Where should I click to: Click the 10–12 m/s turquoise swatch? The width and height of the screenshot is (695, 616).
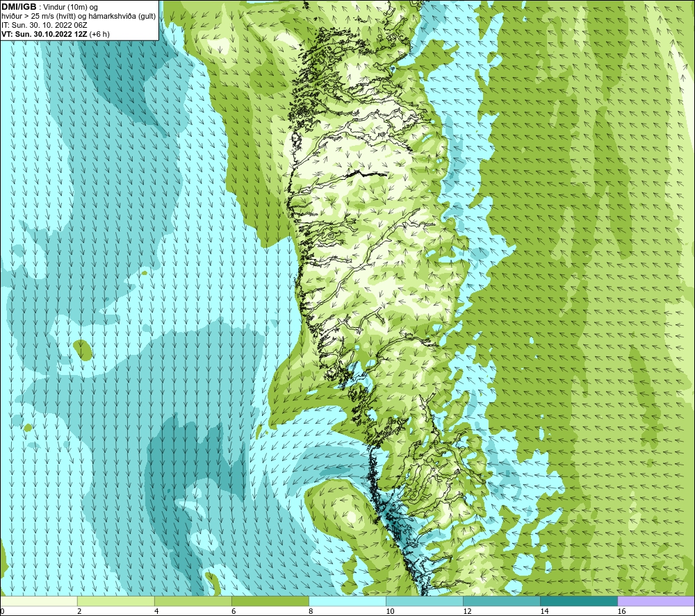coord(424,601)
